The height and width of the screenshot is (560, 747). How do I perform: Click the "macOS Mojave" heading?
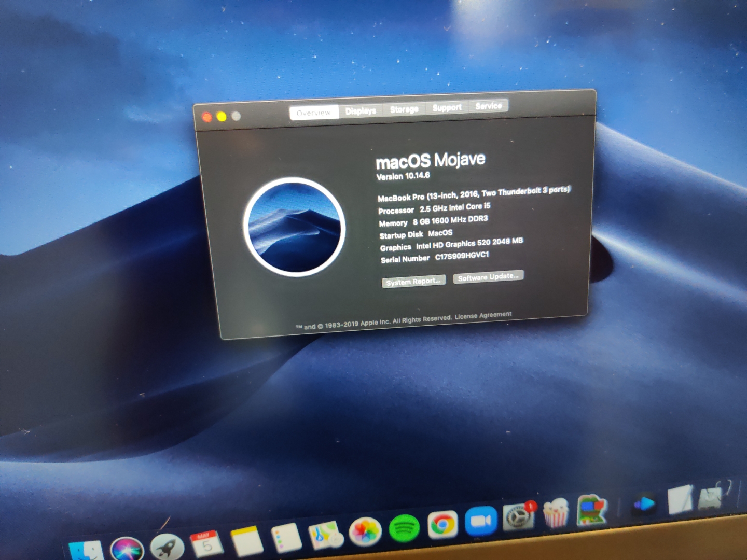pyautogui.click(x=431, y=160)
